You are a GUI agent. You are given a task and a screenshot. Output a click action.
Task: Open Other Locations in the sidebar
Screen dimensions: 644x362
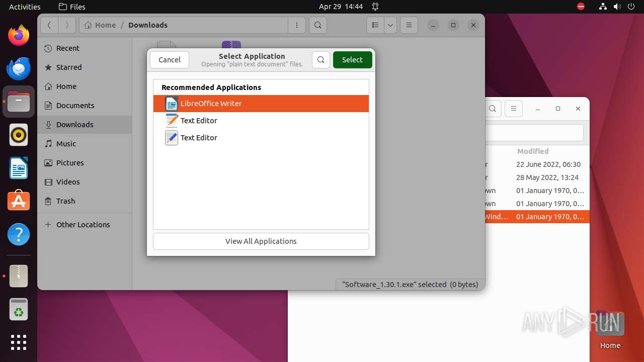click(85, 225)
